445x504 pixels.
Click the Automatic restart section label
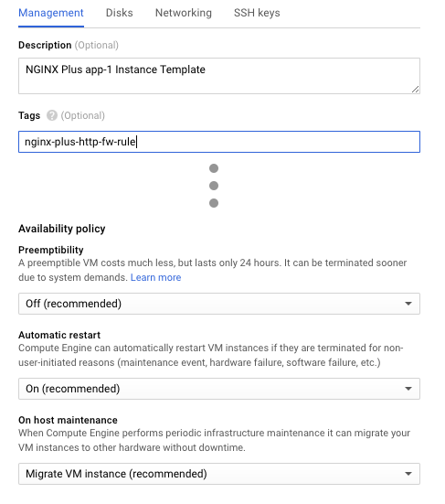(59, 335)
